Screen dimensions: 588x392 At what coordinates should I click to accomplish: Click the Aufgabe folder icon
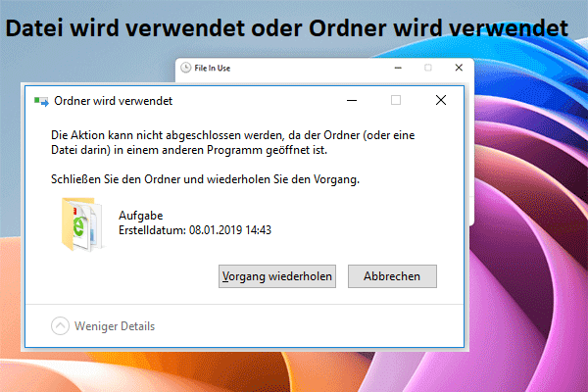click(81, 224)
